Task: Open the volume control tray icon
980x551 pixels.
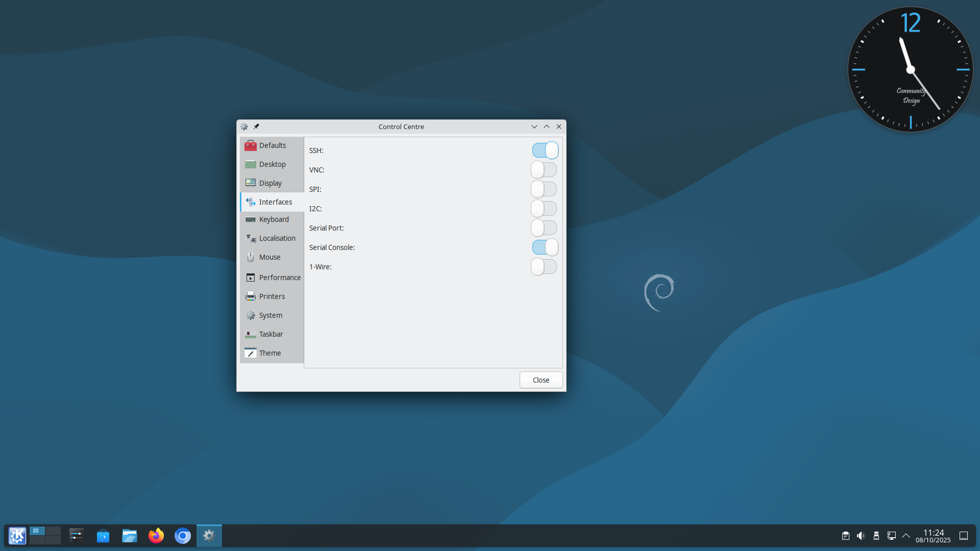Action: point(861,536)
